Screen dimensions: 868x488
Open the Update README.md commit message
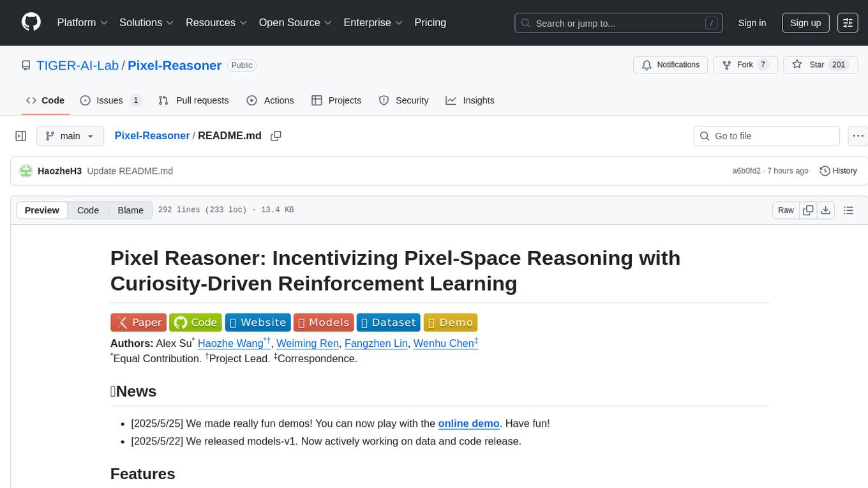point(130,171)
